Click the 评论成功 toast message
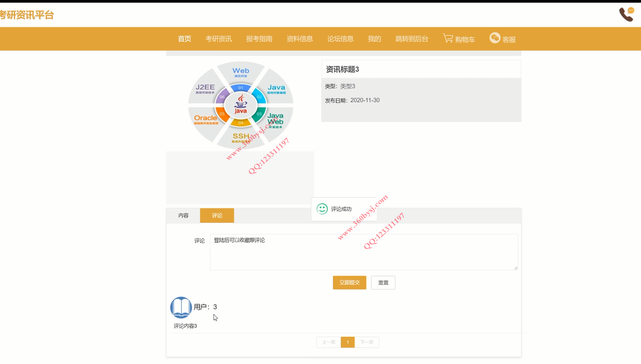The height and width of the screenshot is (364, 641). (341, 209)
